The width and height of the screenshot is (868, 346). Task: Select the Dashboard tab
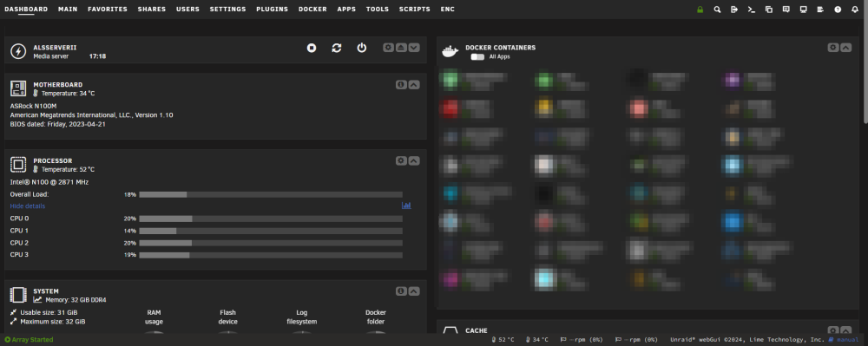26,10
